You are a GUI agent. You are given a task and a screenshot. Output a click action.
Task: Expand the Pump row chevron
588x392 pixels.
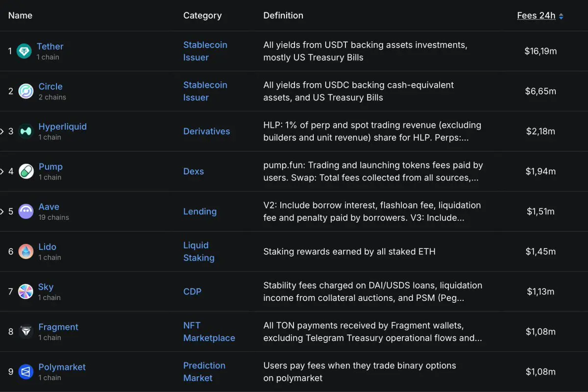click(2, 171)
